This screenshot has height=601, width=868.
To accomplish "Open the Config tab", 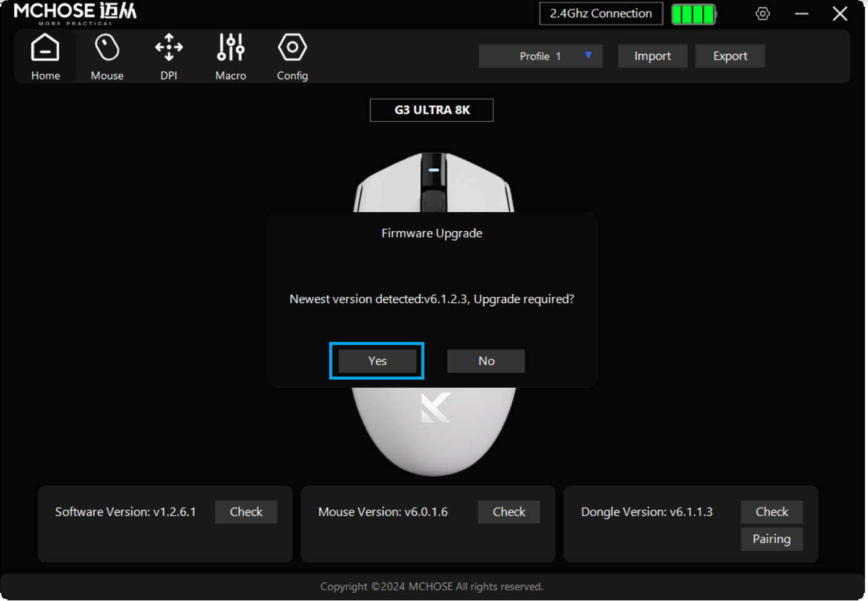I will click(x=292, y=57).
